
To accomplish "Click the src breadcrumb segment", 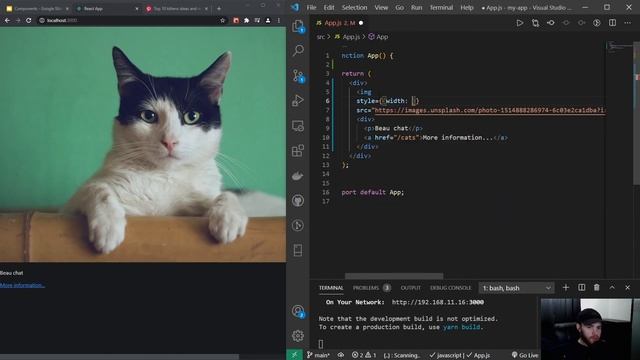I will point(321,37).
